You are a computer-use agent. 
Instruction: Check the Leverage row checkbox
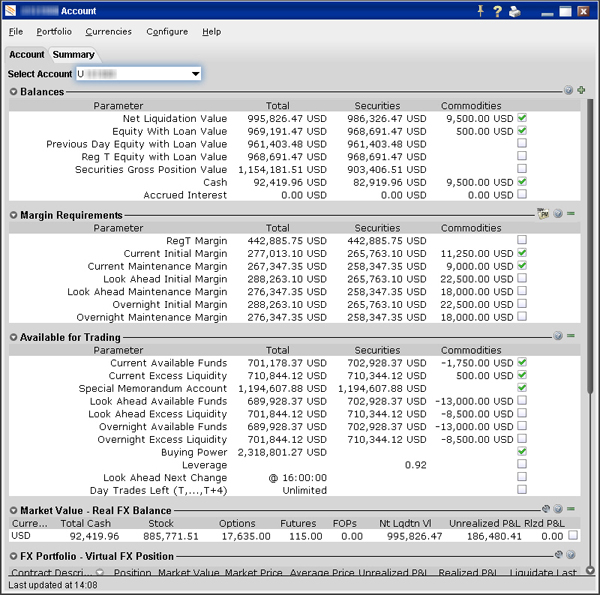coord(522,465)
